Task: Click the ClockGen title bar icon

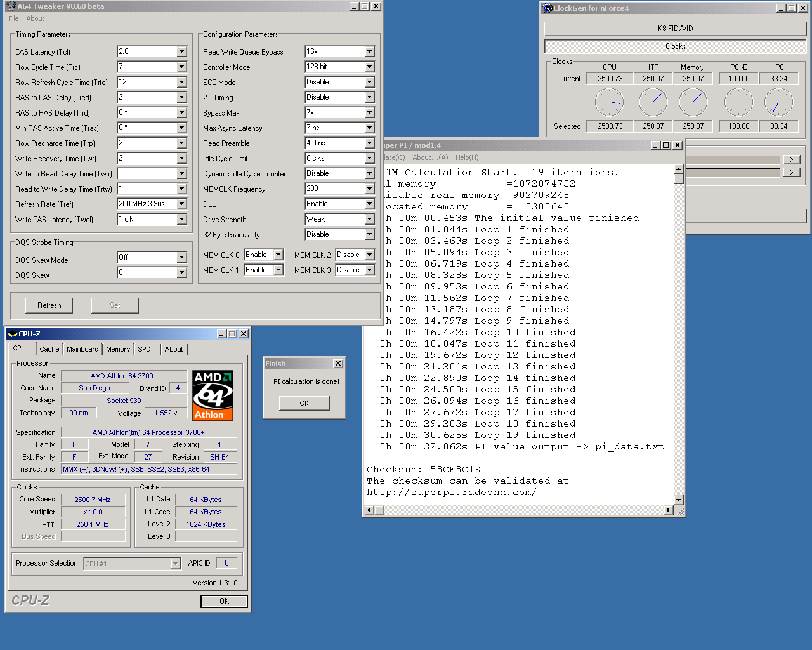Action: 547,8
